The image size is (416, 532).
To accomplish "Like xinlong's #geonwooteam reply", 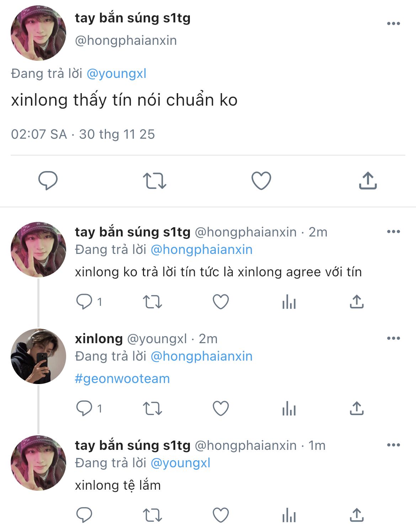I will [220, 408].
